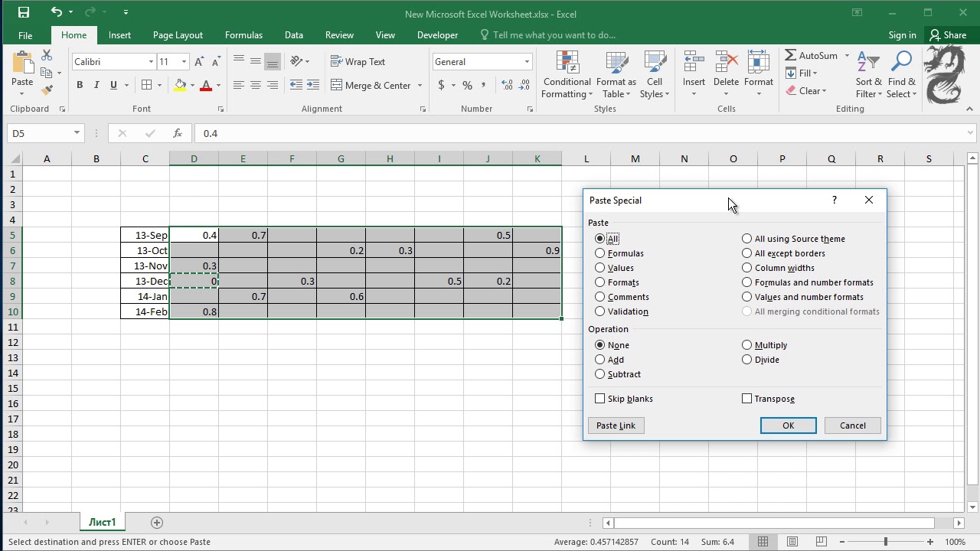Click the Merge & Center icon
980x551 pixels.
[336, 85]
